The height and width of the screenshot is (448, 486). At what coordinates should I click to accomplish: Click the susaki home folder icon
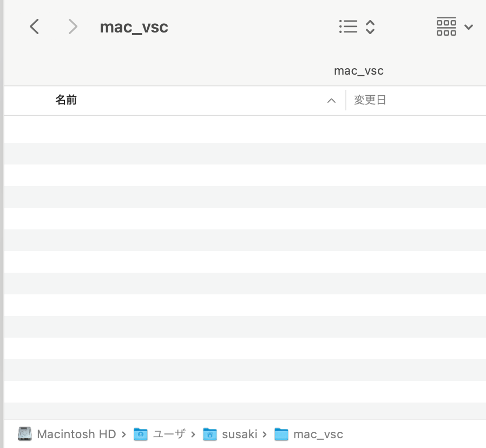point(210,434)
